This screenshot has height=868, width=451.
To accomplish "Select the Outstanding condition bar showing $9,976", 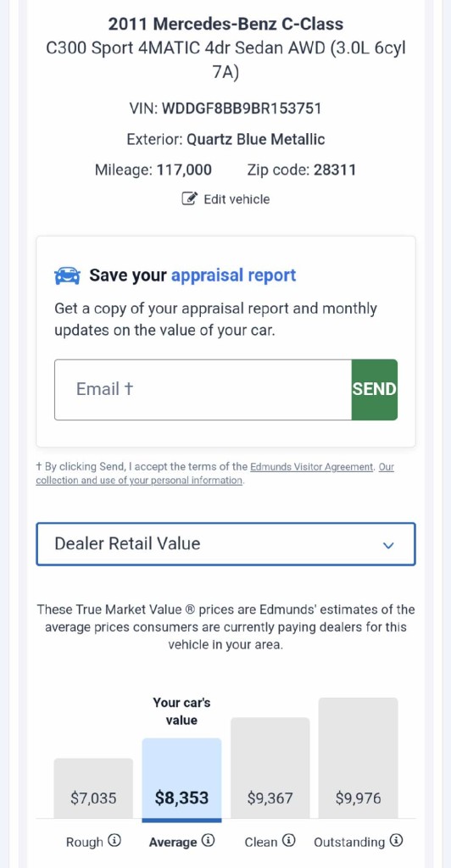I will pyautogui.click(x=358, y=758).
